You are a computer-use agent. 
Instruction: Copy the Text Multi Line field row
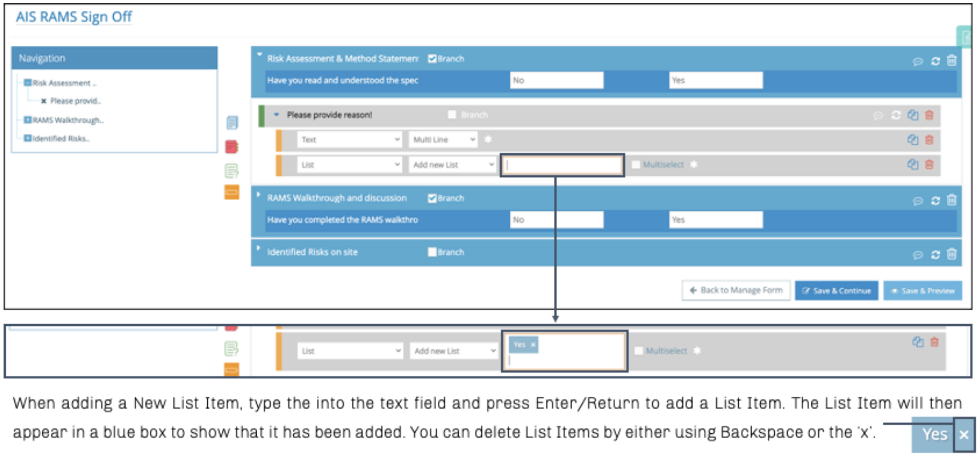coord(913,139)
